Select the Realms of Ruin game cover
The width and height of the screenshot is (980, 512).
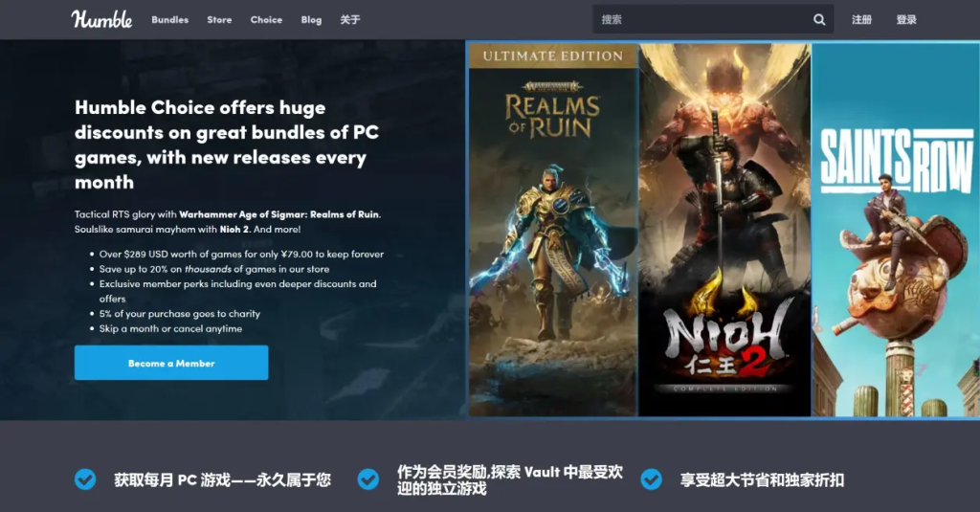tap(552, 230)
